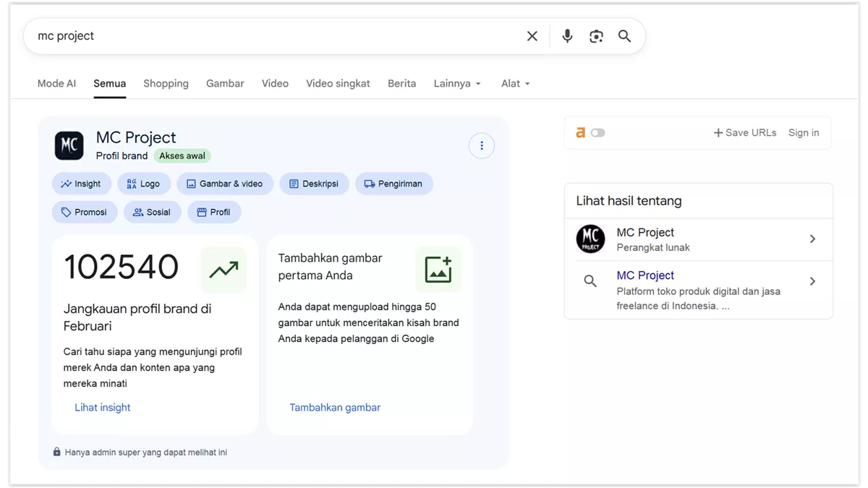868x488 pixels.
Task: Expand the MC Project Perangkat lunak entry
Action: pos(812,239)
